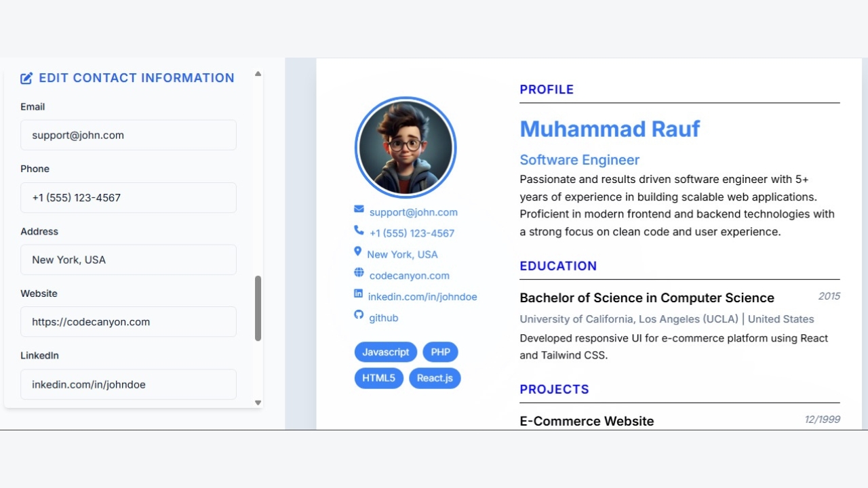Click the Javascript skill tag
The height and width of the screenshot is (488, 868).
pyautogui.click(x=385, y=352)
